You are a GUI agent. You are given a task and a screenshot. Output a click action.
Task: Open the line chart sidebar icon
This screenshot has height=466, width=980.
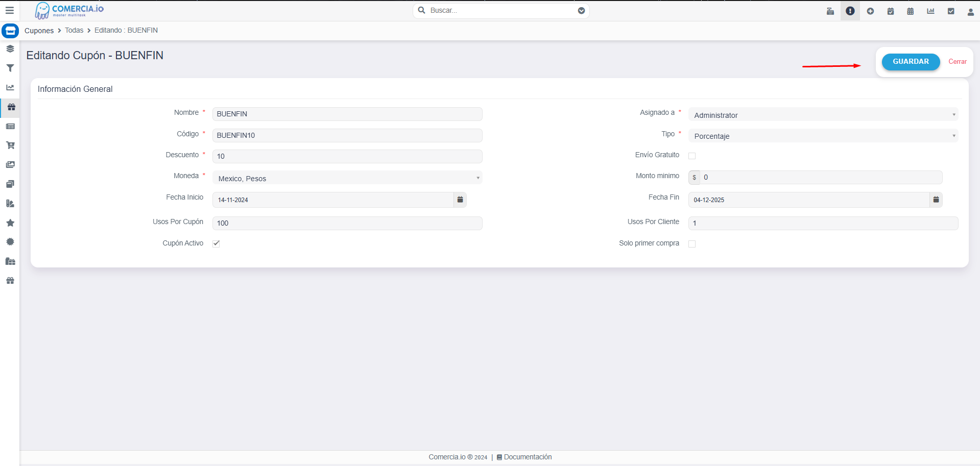pyautogui.click(x=10, y=88)
